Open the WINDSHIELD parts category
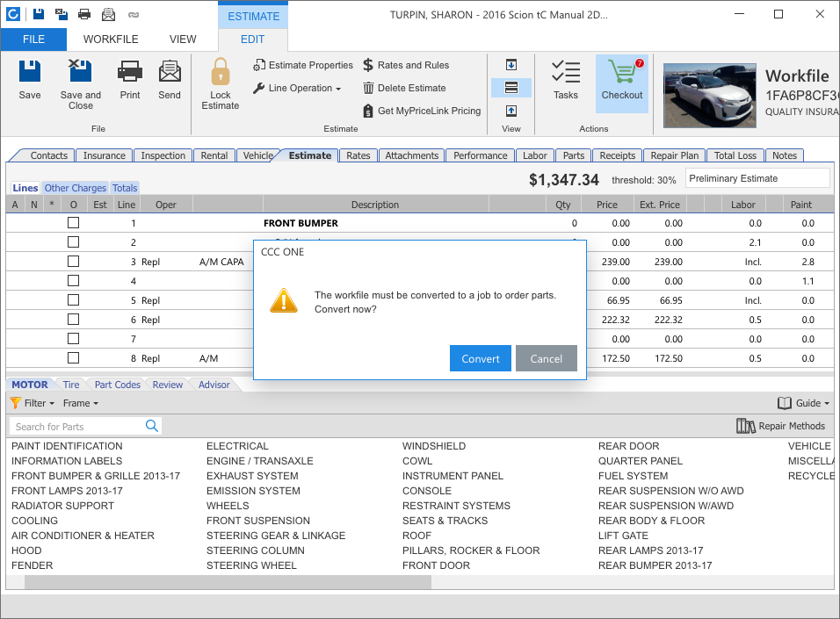Screen dimensions: 840x619 [x=434, y=445]
